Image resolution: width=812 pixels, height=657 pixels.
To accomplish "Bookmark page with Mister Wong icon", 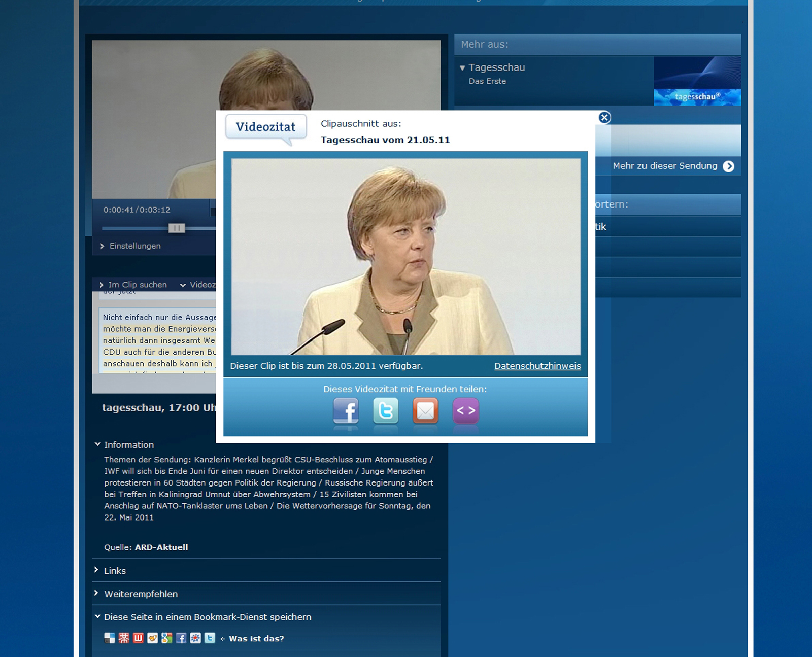I will [x=124, y=638].
